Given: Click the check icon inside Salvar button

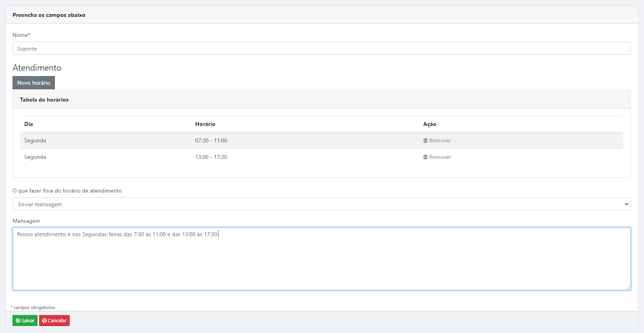Looking at the screenshot, I should [18, 321].
